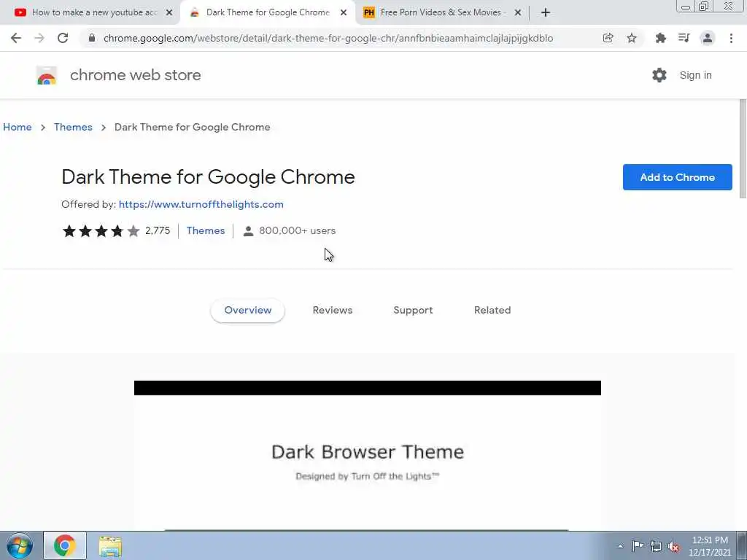Open the File Explorer taskbar icon
Screen dimensions: 747x560
point(111,545)
